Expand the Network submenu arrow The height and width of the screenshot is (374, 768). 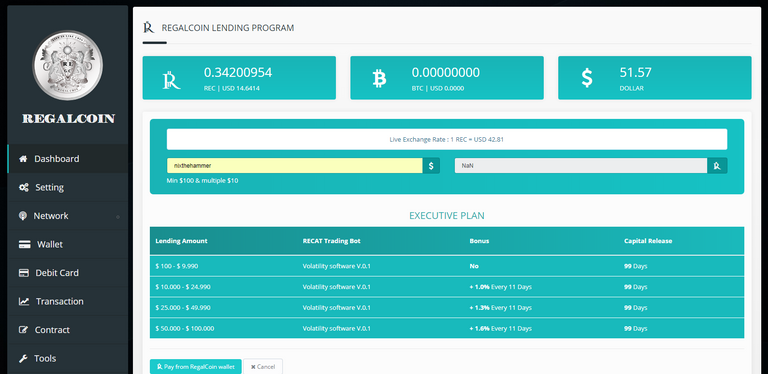pyautogui.click(x=118, y=217)
